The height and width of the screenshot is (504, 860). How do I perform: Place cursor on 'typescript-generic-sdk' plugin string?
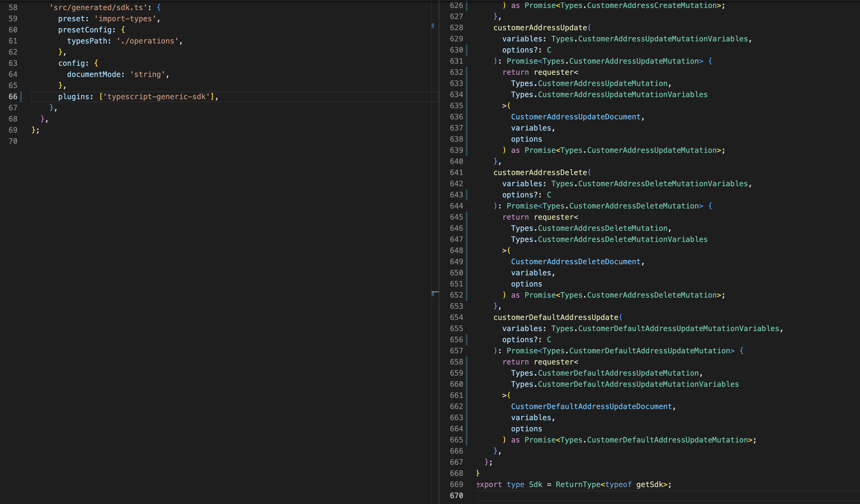(156, 97)
